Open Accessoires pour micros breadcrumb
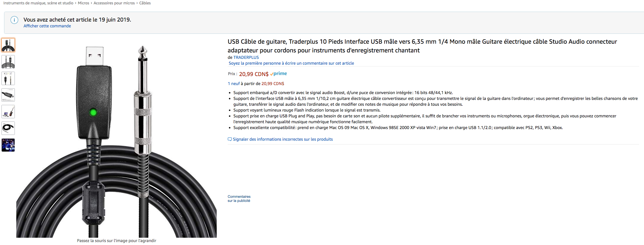The image size is (644, 245). (x=114, y=3)
